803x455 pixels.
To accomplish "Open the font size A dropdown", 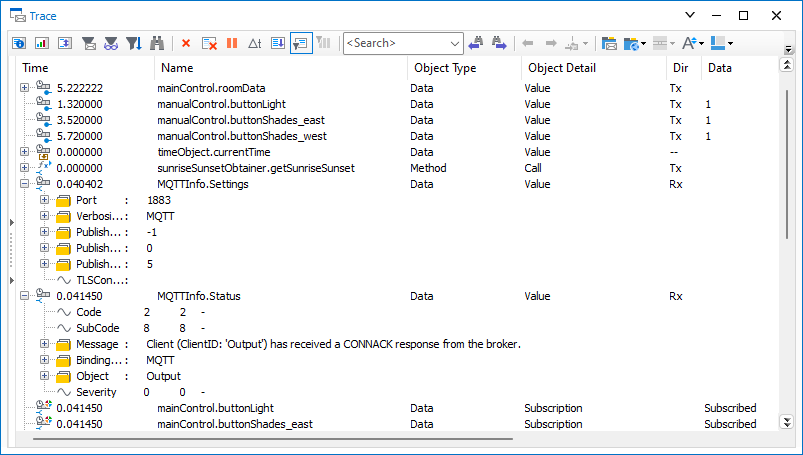I will tap(702, 44).
